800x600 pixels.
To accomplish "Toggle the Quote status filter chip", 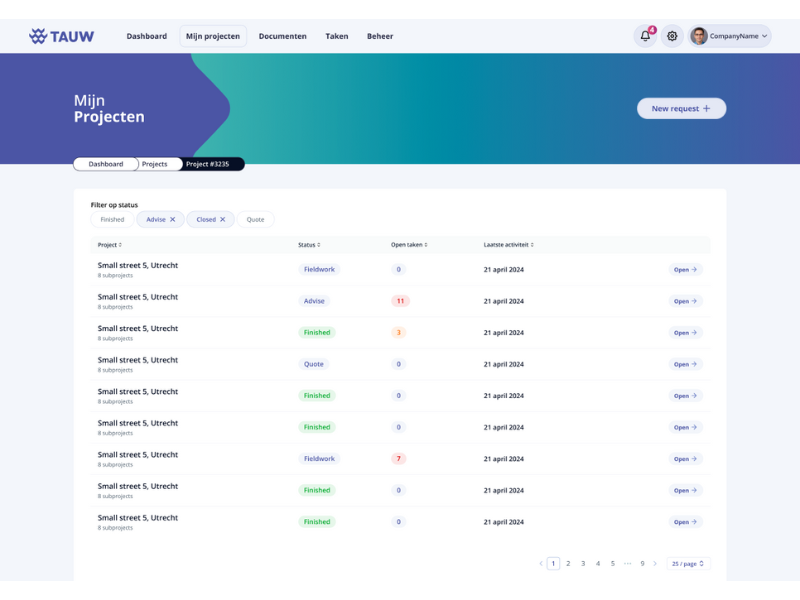I will [255, 219].
